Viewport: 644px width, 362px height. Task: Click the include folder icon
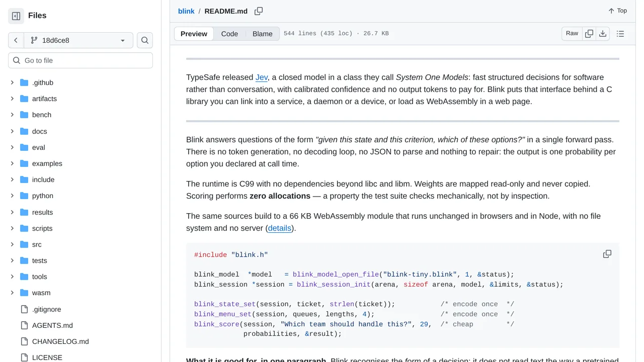pos(24,179)
